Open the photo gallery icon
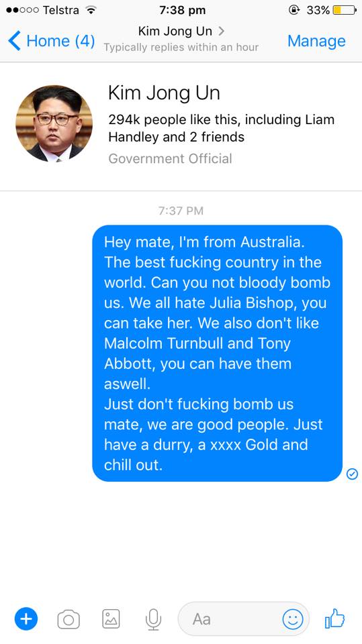The image size is (362, 644). point(111,619)
